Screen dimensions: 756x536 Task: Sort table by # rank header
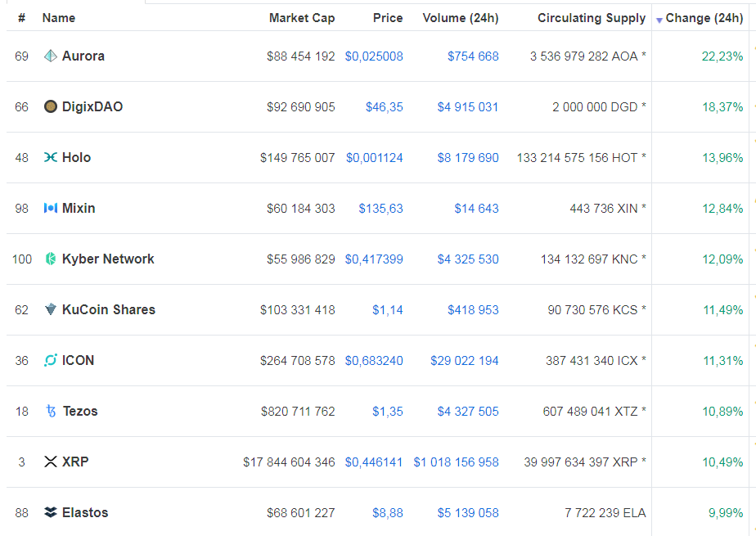point(22,18)
